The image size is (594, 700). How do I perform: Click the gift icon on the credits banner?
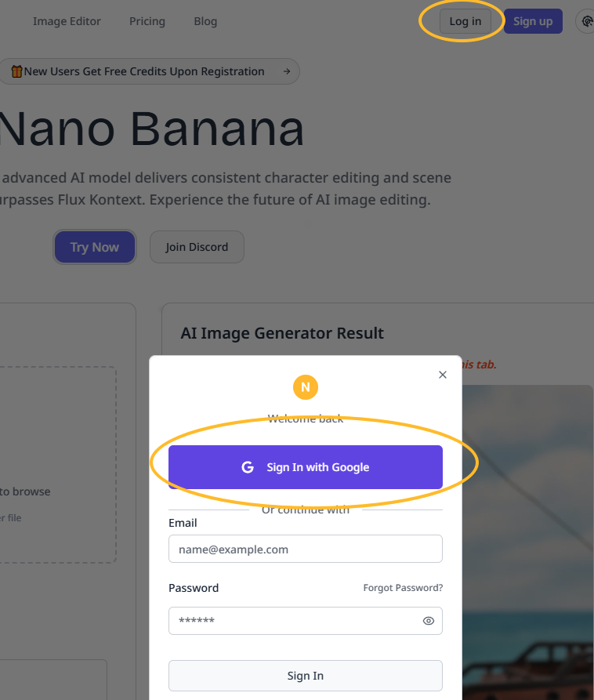[x=16, y=71]
